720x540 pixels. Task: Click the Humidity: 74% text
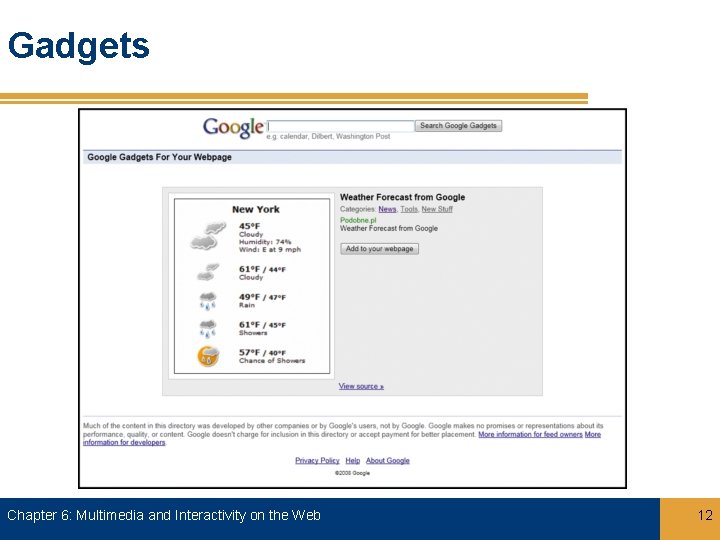[x=265, y=242]
